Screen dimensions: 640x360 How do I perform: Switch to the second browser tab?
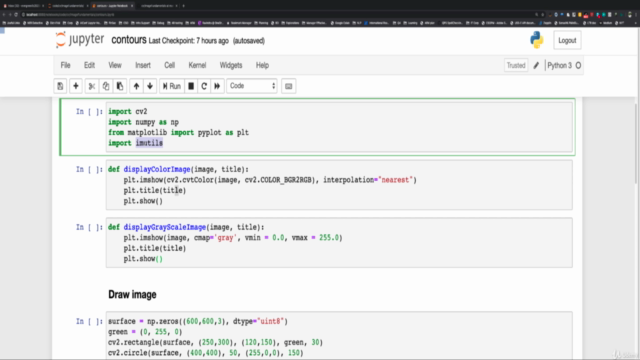pyautogui.click(x=68, y=6)
